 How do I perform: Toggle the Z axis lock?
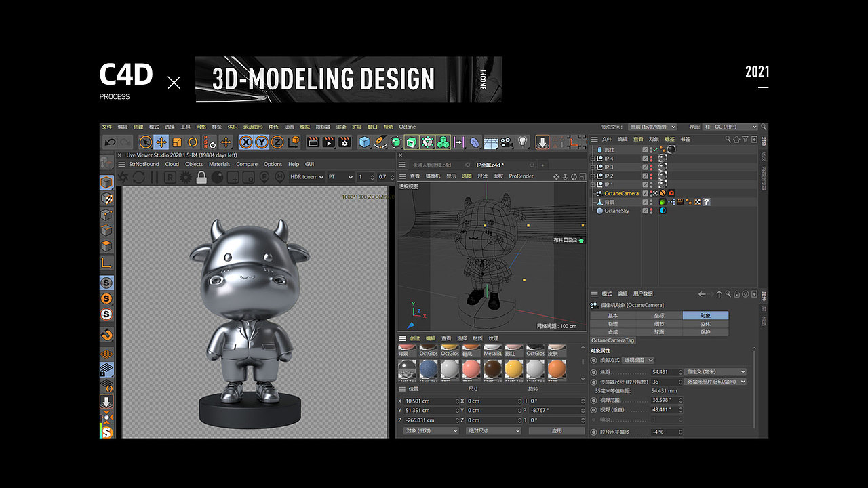[x=277, y=142]
